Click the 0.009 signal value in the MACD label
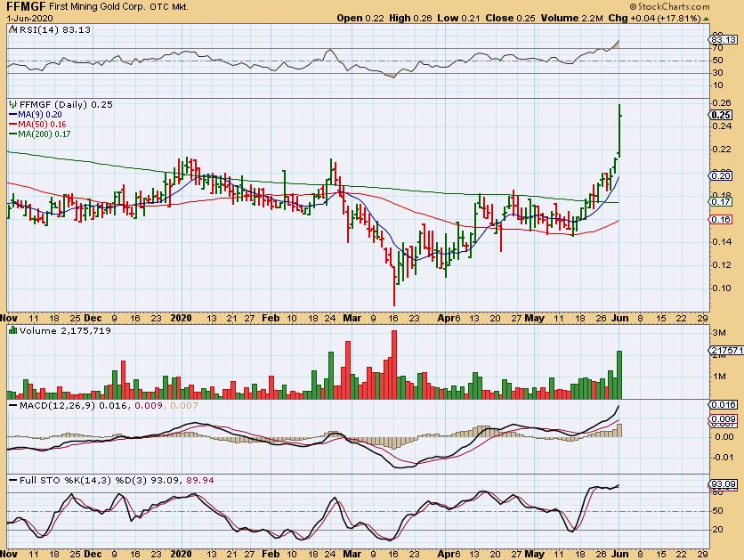This screenshot has width=744, height=560. pyautogui.click(x=149, y=406)
